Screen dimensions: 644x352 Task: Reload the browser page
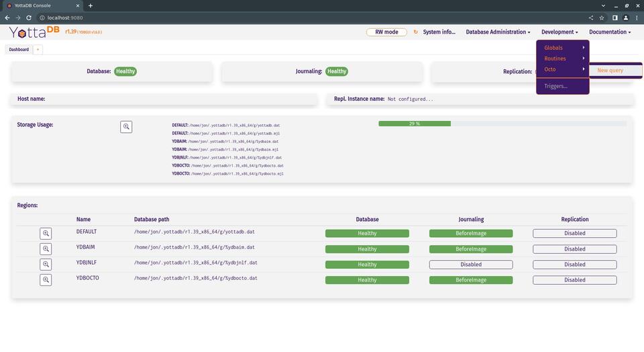click(29, 17)
